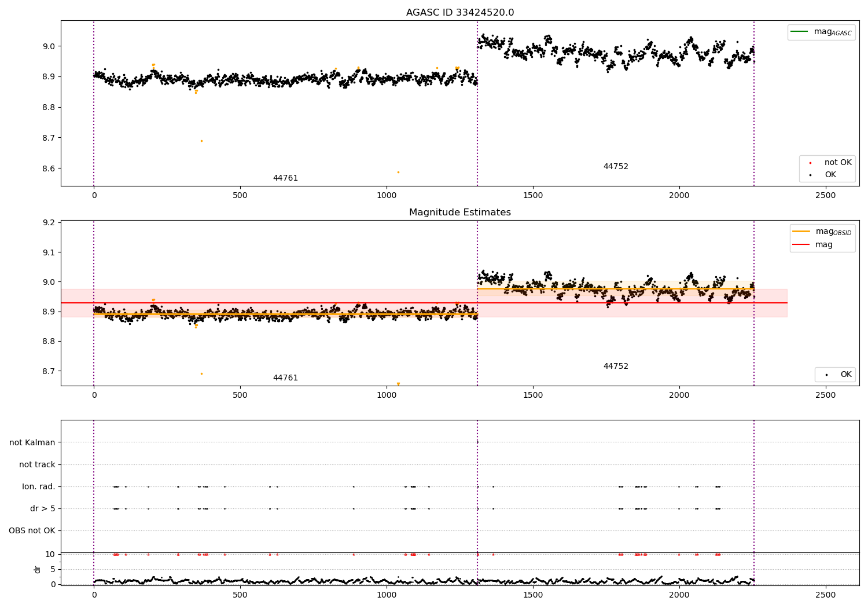Image resolution: width=868 pixels, height=608 pixels.
Task: Select the mag OBSID legend entry in middle plot
Action: [x=822, y=232]
